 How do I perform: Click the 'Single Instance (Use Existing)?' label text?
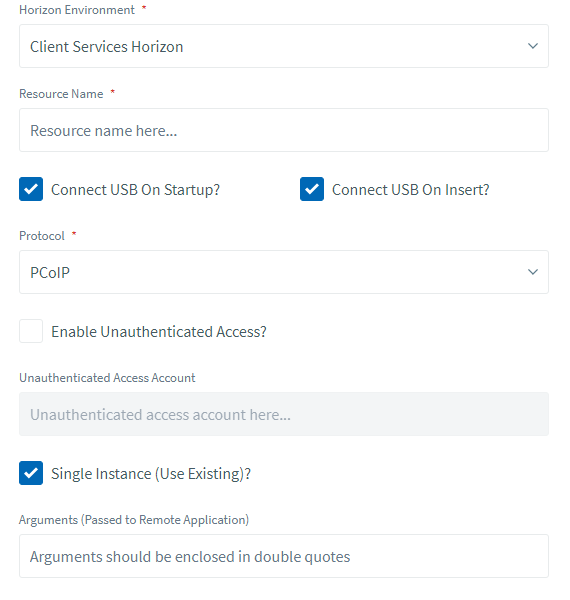[151, 474]
